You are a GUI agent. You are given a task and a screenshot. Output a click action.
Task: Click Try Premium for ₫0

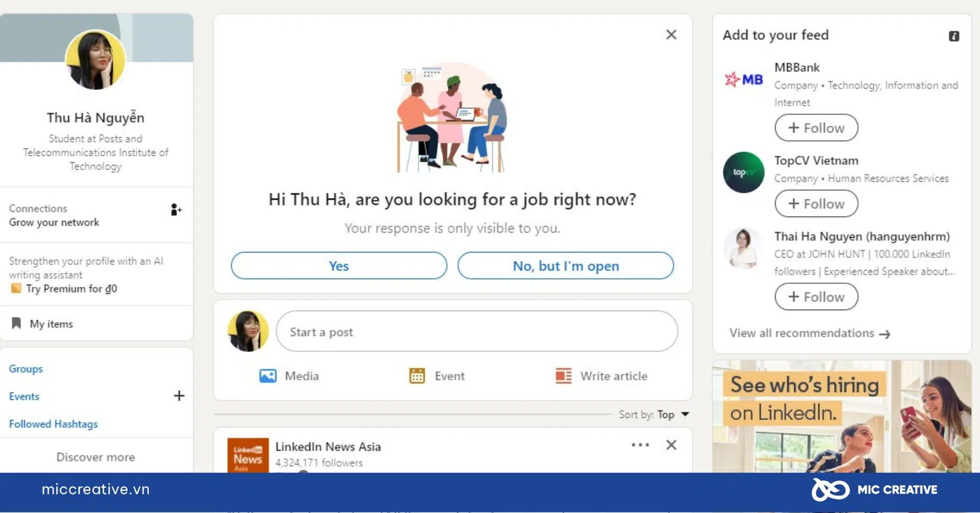pyautogui.click(x=71, y=288)
